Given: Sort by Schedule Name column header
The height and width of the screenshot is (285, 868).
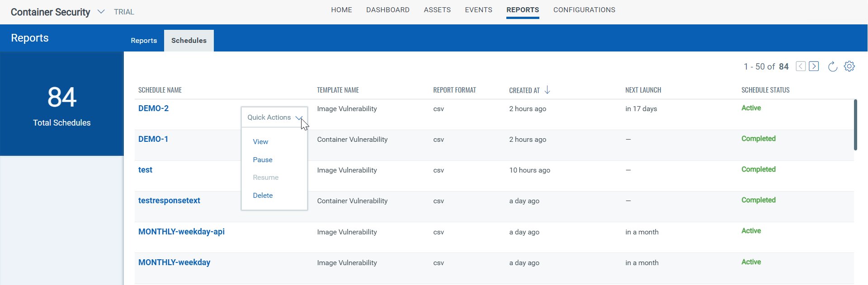Looking at the screenshot, I should [x=160, y=90].
